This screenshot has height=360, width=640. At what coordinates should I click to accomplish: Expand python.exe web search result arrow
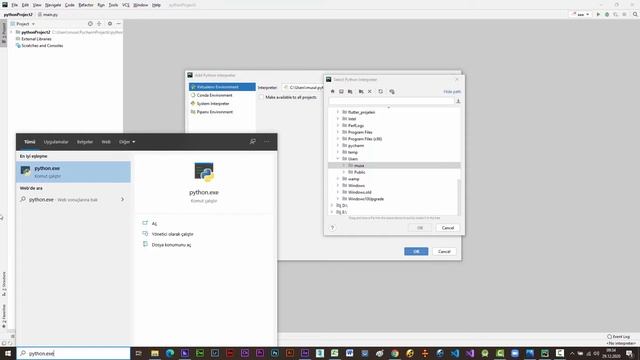(122, 200)
